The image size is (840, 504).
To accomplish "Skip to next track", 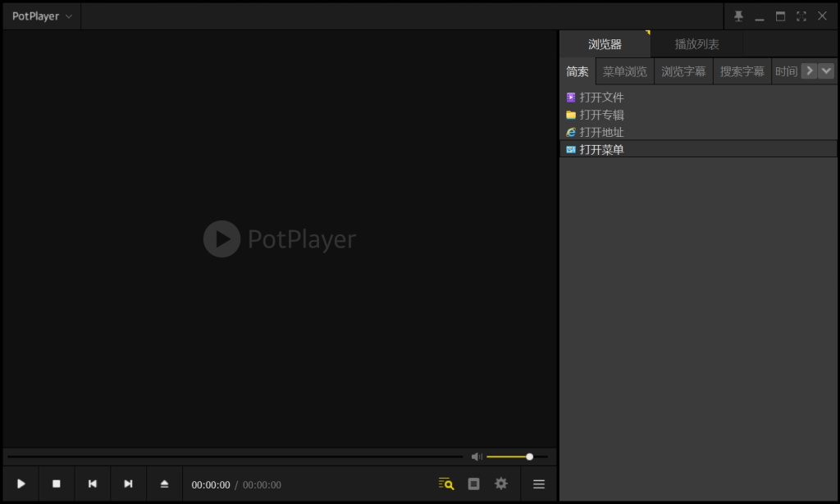I will click(128, 484).
